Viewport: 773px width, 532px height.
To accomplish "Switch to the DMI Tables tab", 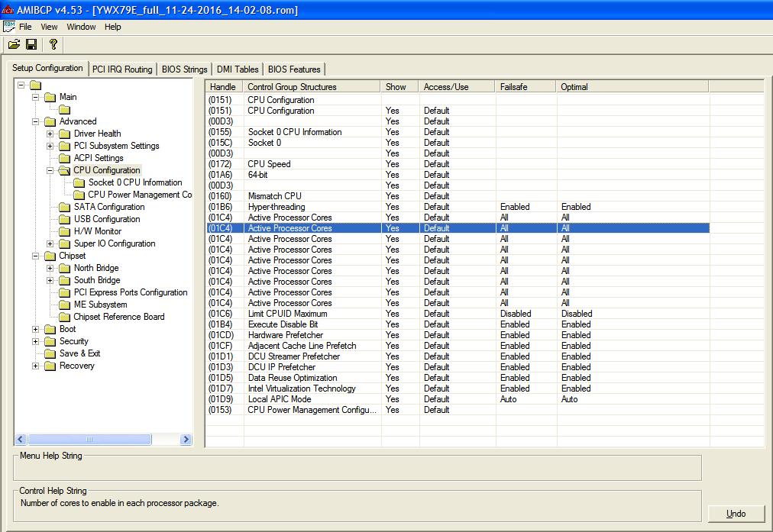I will (x=238, y=69).
